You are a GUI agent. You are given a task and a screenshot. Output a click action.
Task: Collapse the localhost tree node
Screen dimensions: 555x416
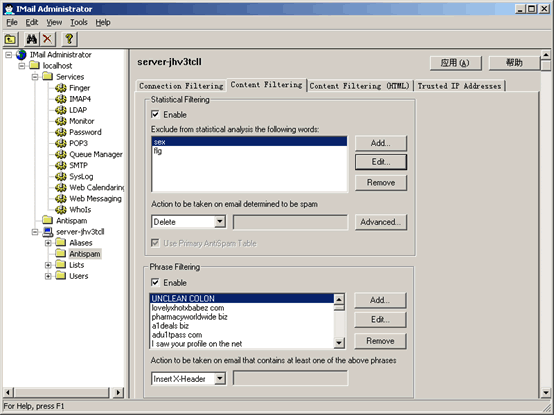click(x=22, y=66)
